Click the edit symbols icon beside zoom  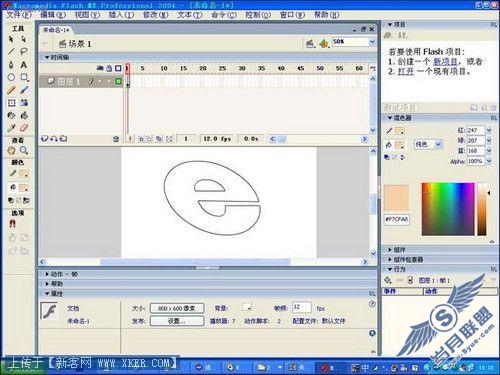click(324, 43)
